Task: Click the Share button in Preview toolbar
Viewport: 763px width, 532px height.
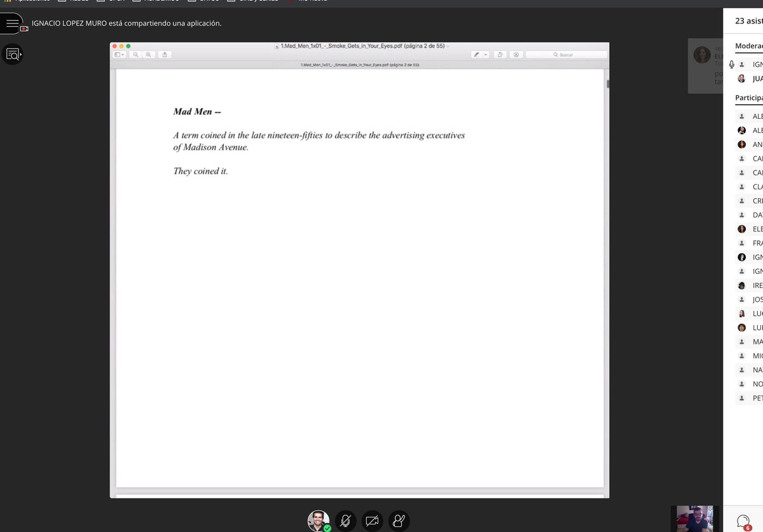Action: 165,55
